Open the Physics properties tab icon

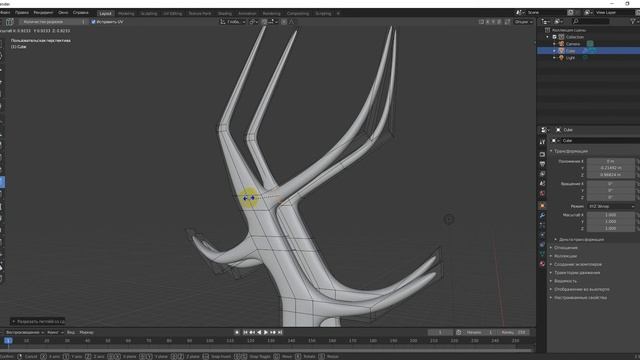pos(542,235)
